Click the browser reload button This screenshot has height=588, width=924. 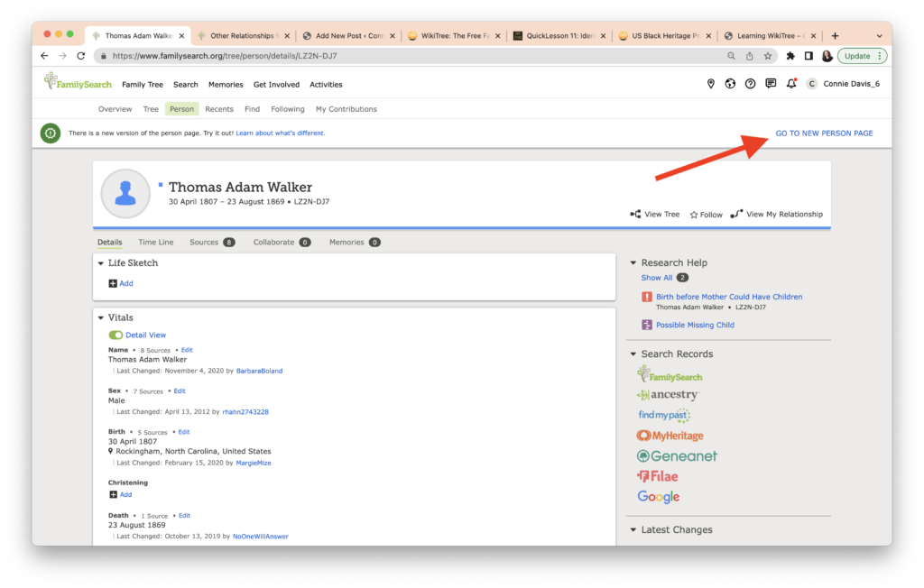(x=81, y=56)
